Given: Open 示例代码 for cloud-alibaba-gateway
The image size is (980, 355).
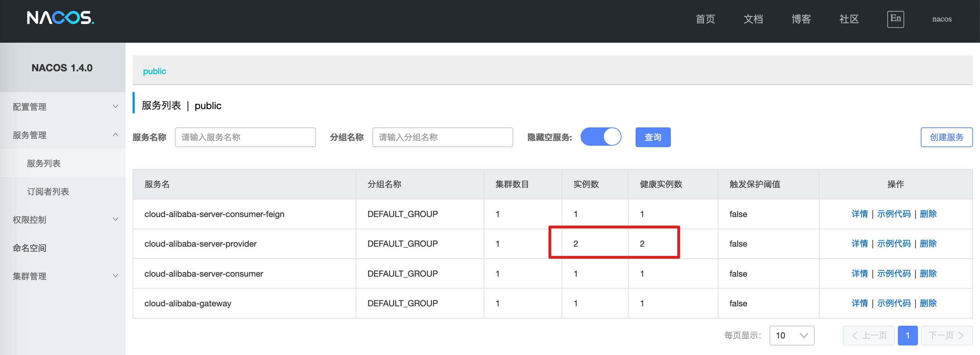Looking at the screenshot, I should (x=894, y=303).
